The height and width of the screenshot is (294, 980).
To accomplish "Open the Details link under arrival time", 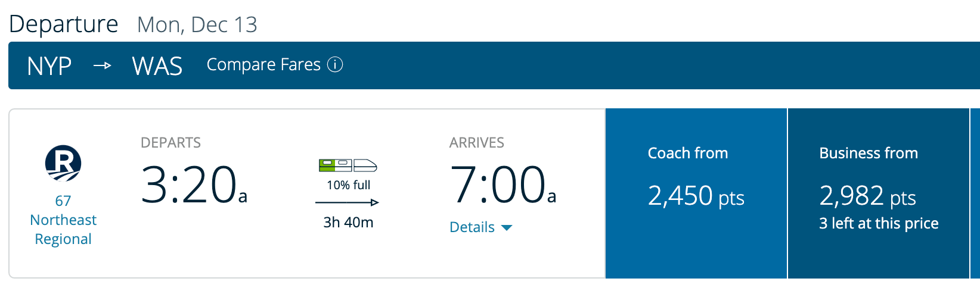I will (x=472, y=227).
